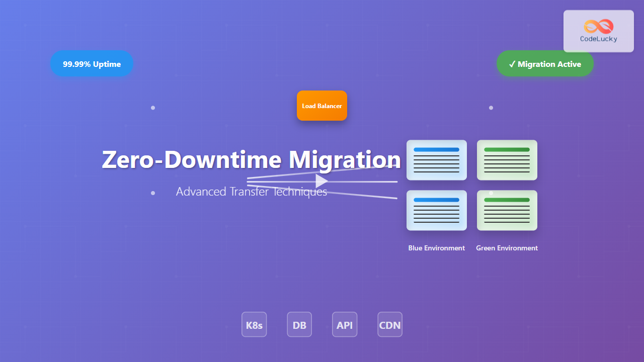Click the Migration Active status badge
The width and height of the screenshot is (644, 362).
[545, 64]
